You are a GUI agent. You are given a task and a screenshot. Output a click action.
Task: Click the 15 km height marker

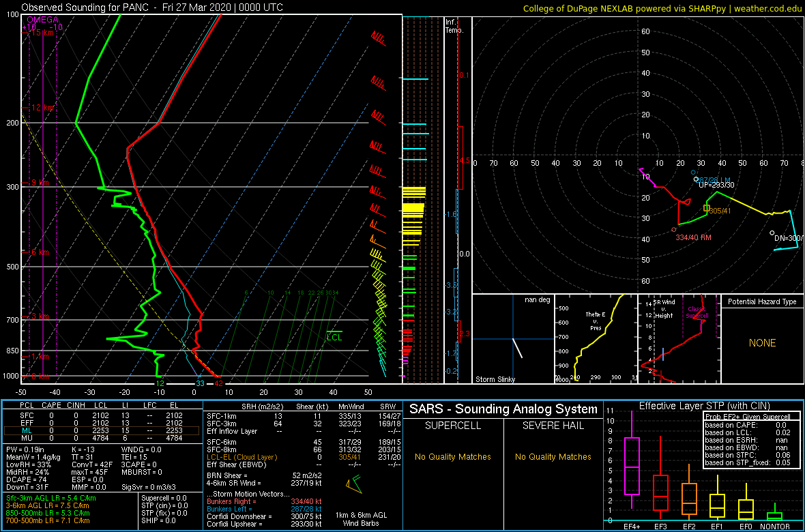tap(42, 33)
